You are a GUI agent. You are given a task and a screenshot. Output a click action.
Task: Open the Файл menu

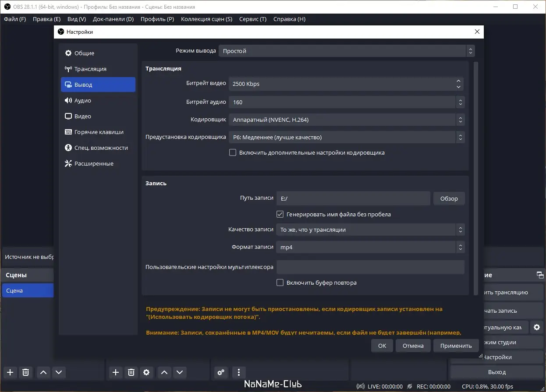pos(15,19)
